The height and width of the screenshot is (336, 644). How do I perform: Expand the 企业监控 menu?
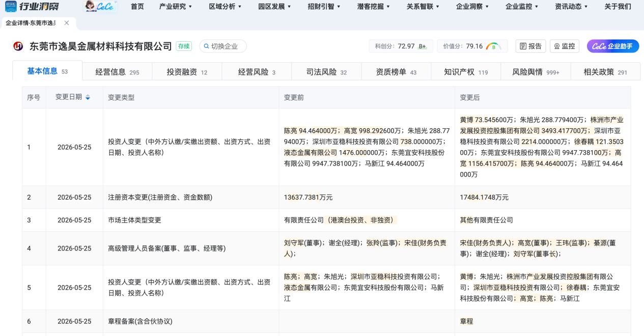tap(522, 7)
